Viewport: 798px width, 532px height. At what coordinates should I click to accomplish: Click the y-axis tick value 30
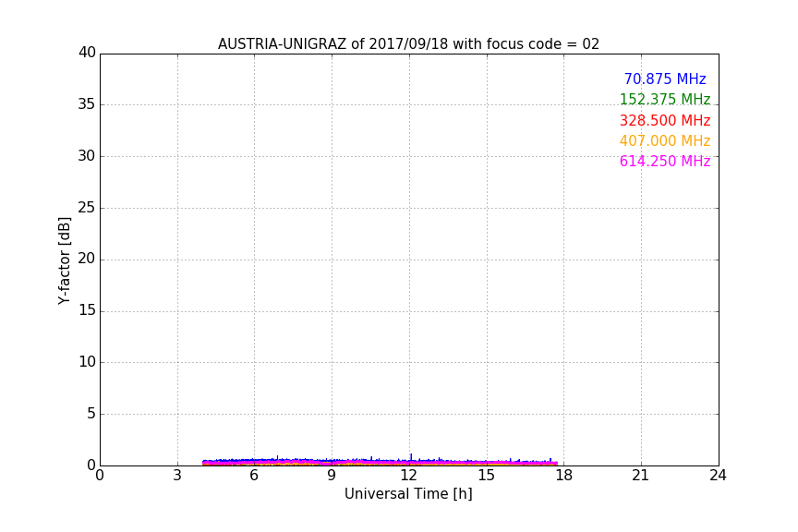click(x=87, y=156)
